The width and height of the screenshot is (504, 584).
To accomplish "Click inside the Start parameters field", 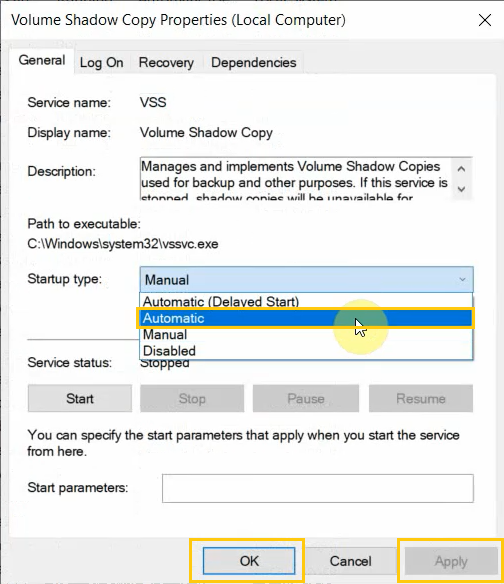I will [x=318, y=488].
